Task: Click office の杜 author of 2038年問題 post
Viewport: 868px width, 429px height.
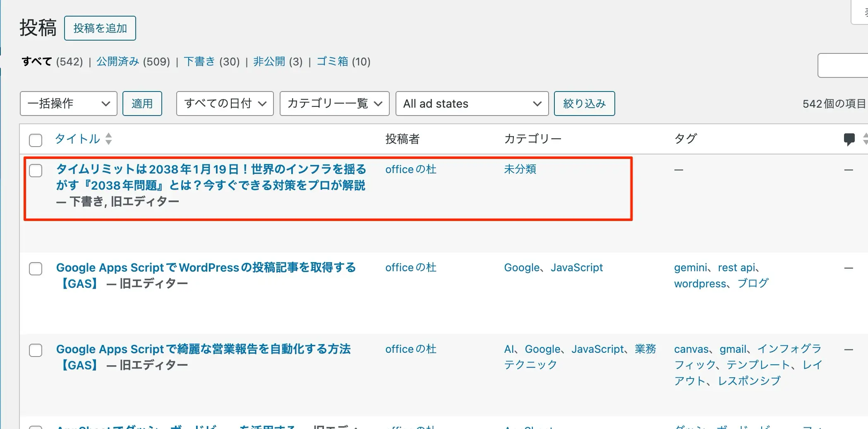Action: tap(411, 169)
